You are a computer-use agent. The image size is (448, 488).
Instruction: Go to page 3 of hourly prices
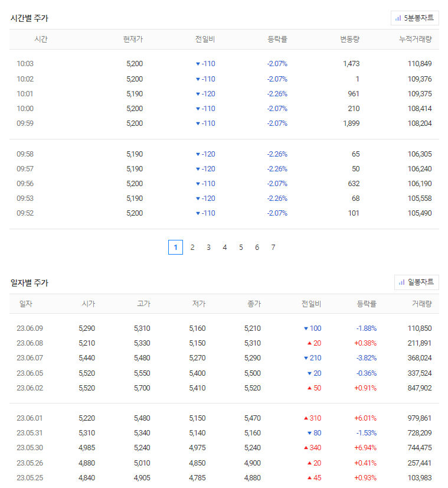tap(208, 248)
